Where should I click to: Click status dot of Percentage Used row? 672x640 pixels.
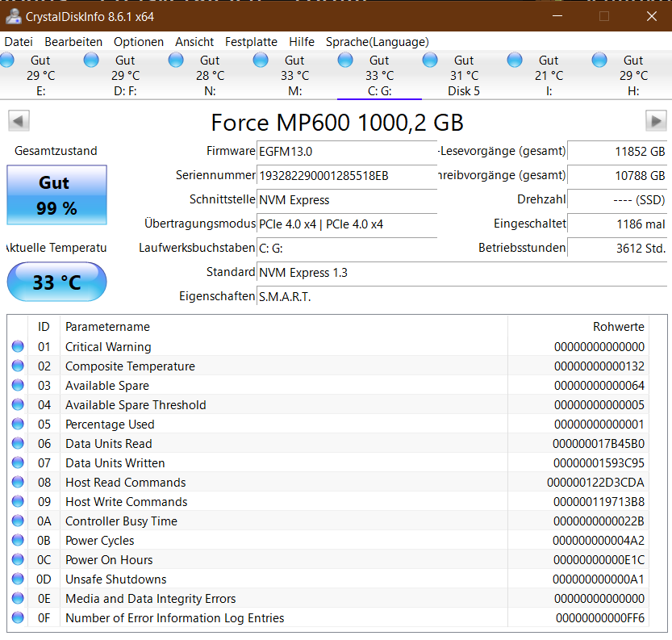pyautogui.click(x=18, y=424)
